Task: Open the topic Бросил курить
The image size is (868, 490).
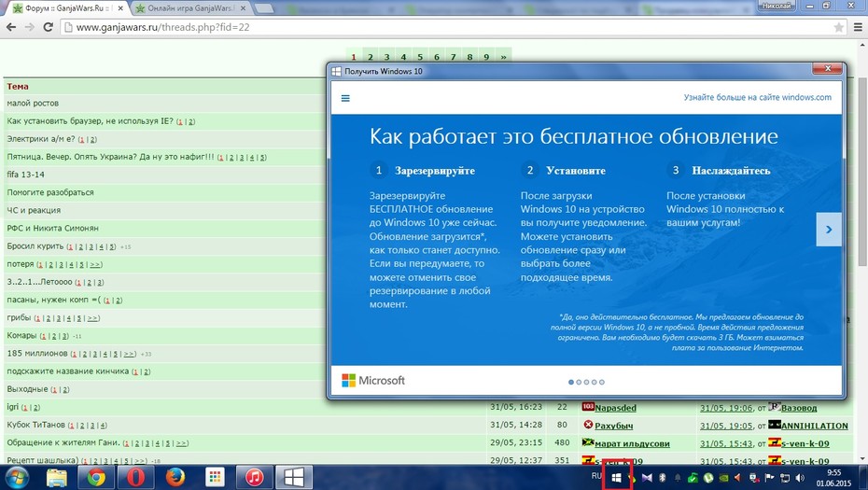Action: point(35,245)
